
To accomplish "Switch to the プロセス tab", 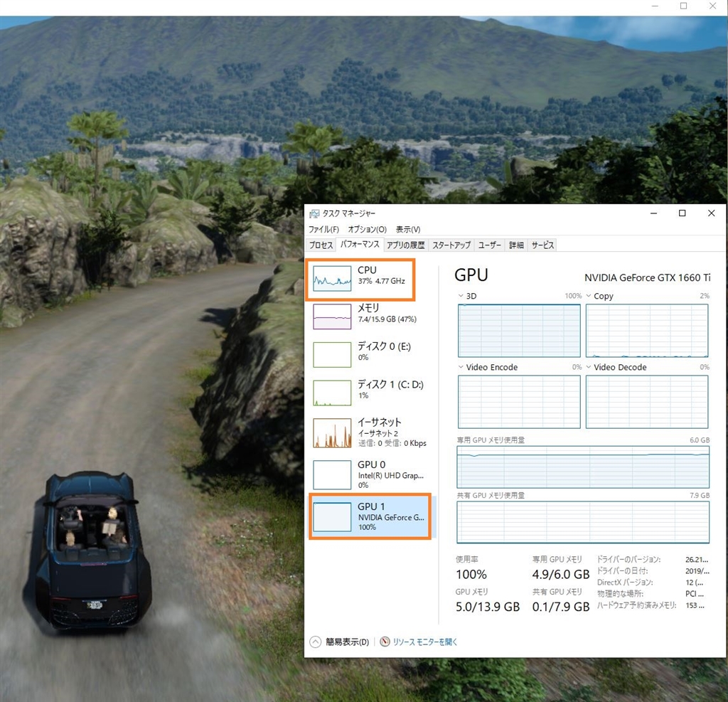I will pos(321,245).
